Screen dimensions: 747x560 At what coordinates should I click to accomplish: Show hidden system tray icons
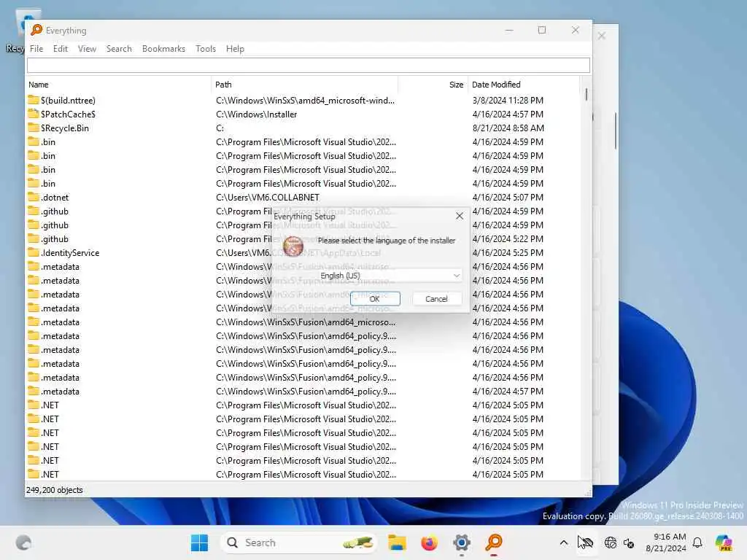click(564, 542)
